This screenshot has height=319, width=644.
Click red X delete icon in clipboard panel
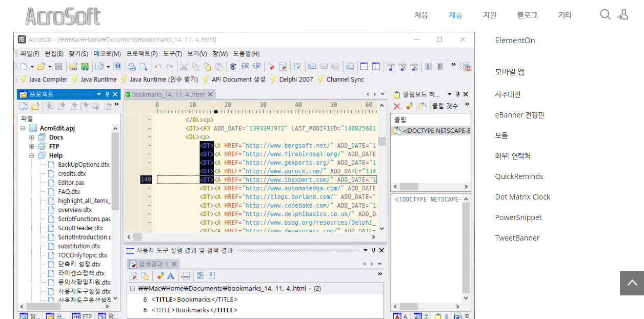(397, 106)
